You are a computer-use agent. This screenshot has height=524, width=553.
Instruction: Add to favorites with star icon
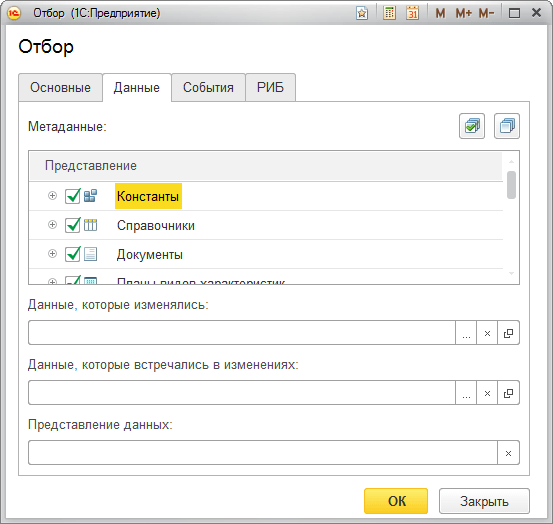(x=362, y=13)
